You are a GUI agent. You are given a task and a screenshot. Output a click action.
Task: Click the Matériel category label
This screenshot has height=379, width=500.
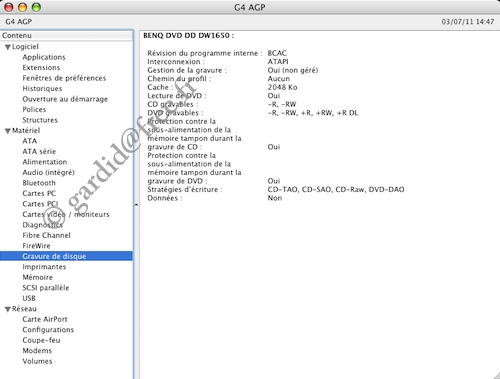pos(26,131)
